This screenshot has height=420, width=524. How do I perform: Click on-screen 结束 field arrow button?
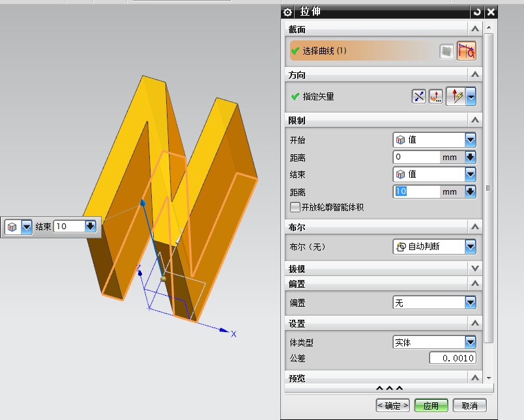(91, 227)
